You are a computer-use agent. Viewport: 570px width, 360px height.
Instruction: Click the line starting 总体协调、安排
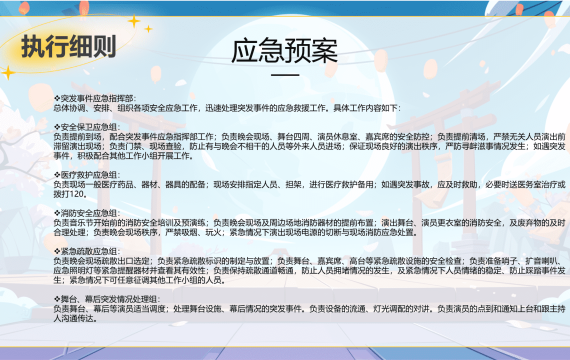coord(227,108)
